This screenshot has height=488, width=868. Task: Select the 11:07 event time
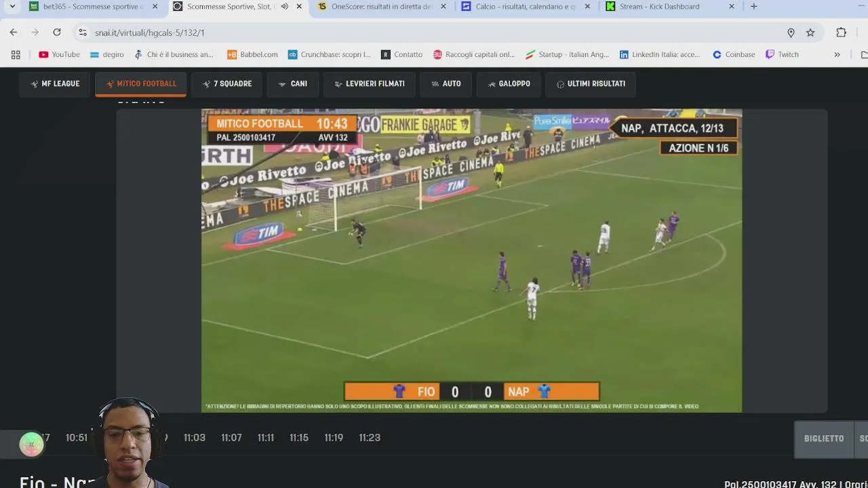231,438
